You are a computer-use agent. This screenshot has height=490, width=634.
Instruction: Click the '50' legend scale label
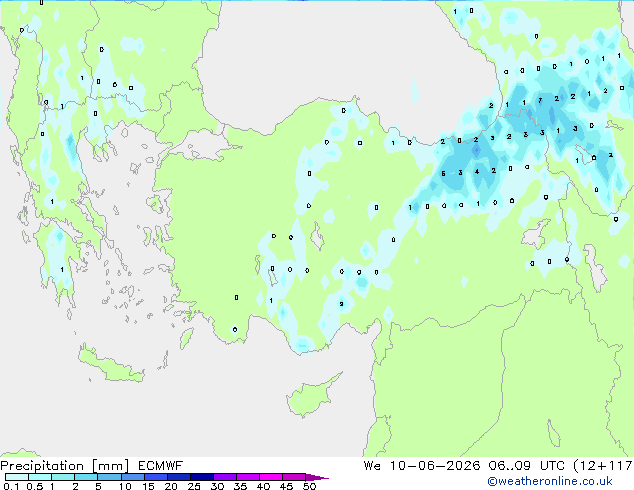(309, 486)
